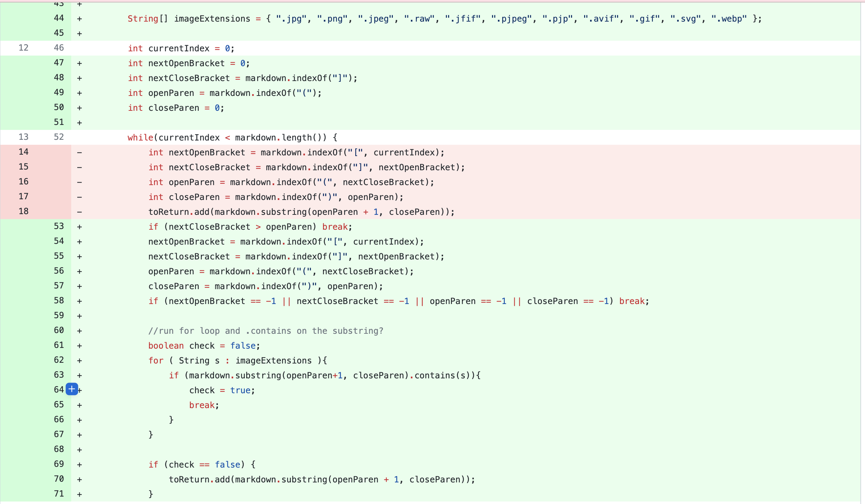Click the comment about running for loop
The height and width of the screenshot is (504, 865).
[266, 331]
